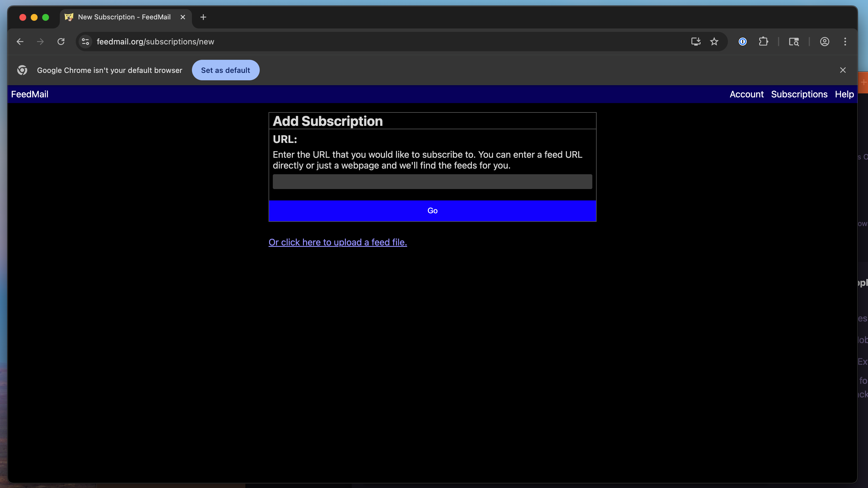Reload the FeedMail page

(x=61, y=41)
